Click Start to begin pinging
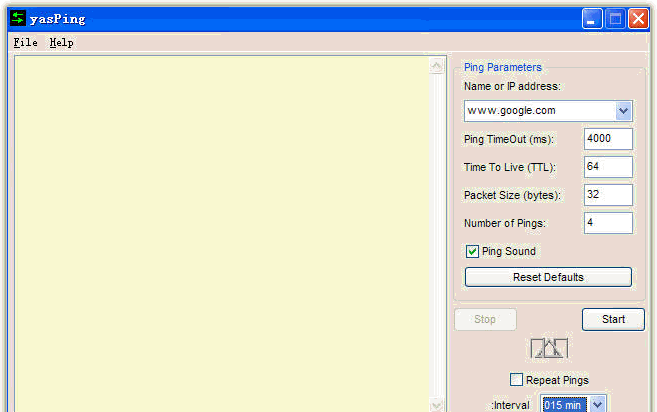Viewport: 657px width, 412px height. coord(613,319)
